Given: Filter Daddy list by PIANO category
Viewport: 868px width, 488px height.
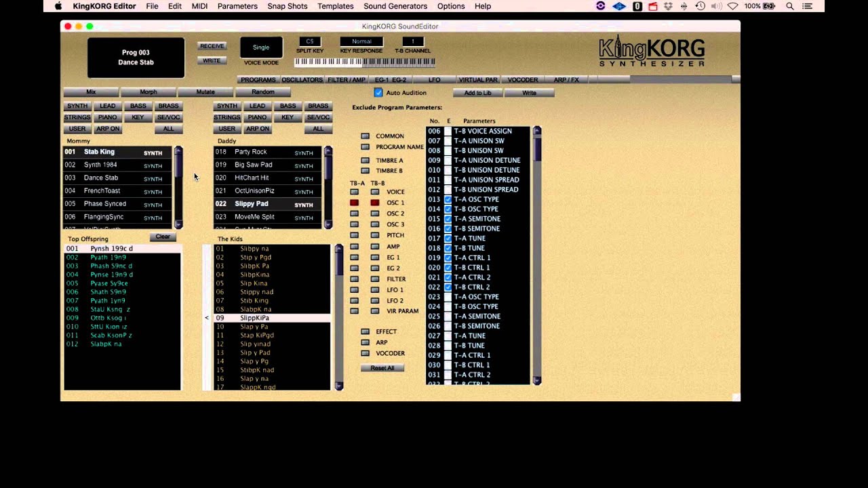Looking at the screenshot, I should pos(257,117).
